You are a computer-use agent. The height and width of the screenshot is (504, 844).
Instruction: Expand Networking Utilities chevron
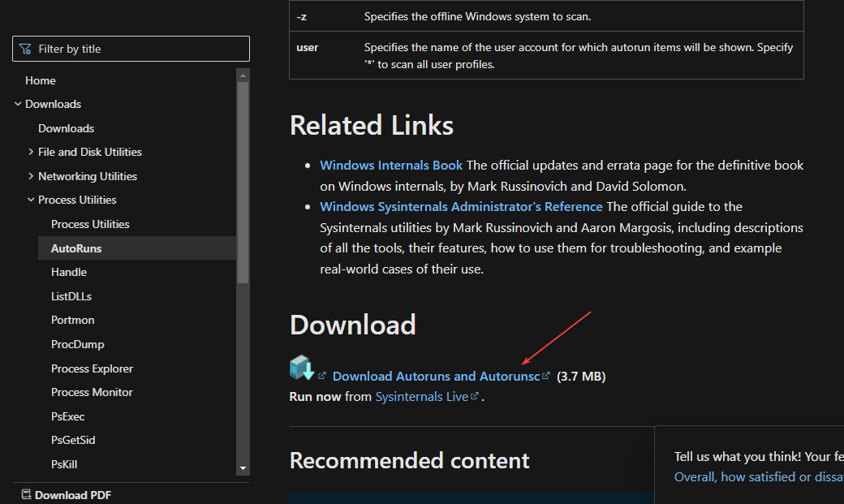click(31, 176)
